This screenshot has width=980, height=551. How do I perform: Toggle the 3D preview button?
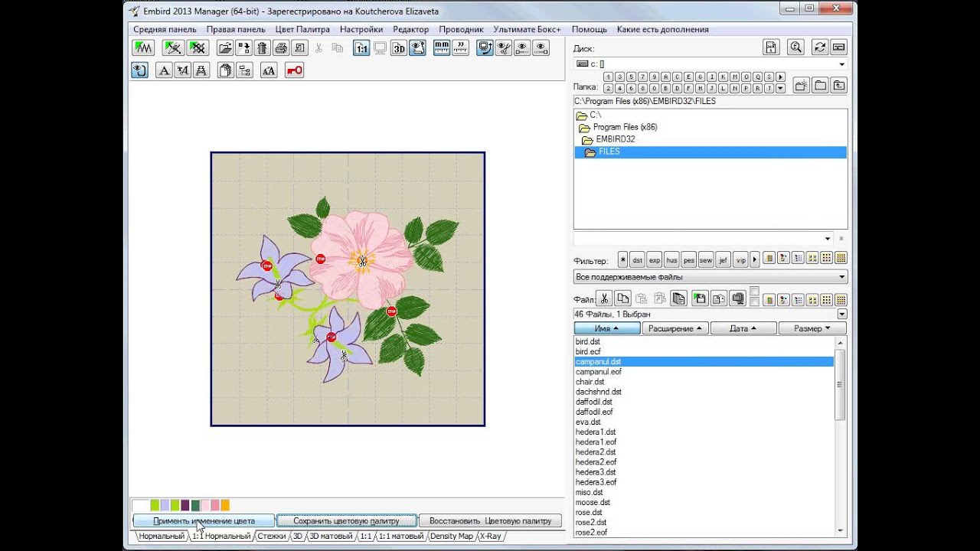click(x=399, y=48)
